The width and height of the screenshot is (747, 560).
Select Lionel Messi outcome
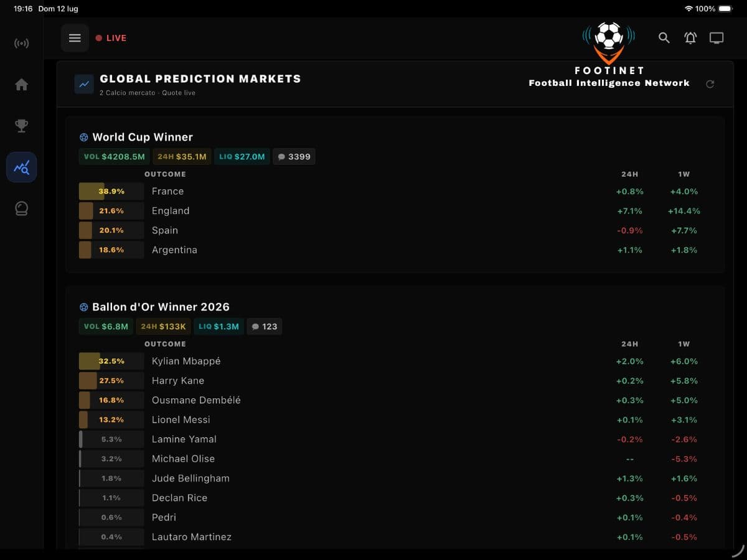[x=395, y=420]
